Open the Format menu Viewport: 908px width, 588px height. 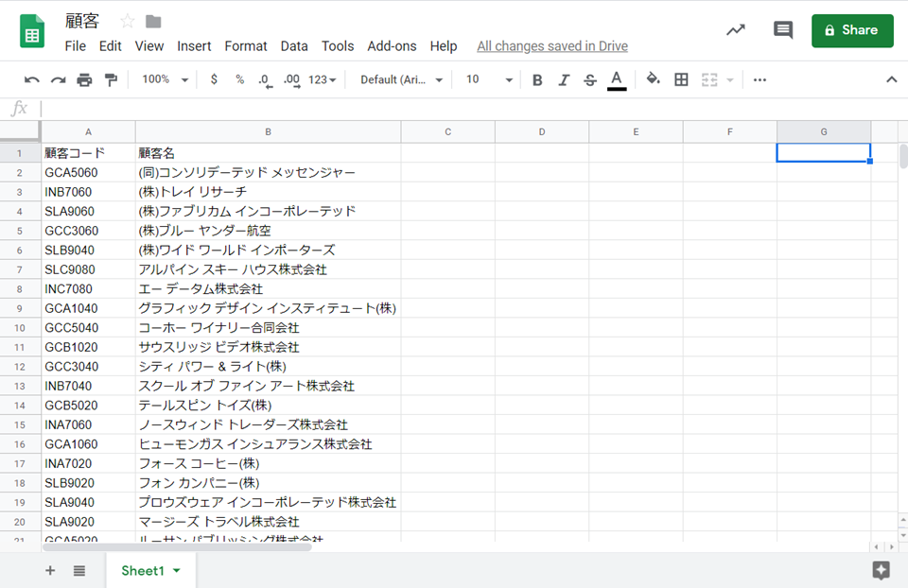pyautogui.click(x=246, y=46)
